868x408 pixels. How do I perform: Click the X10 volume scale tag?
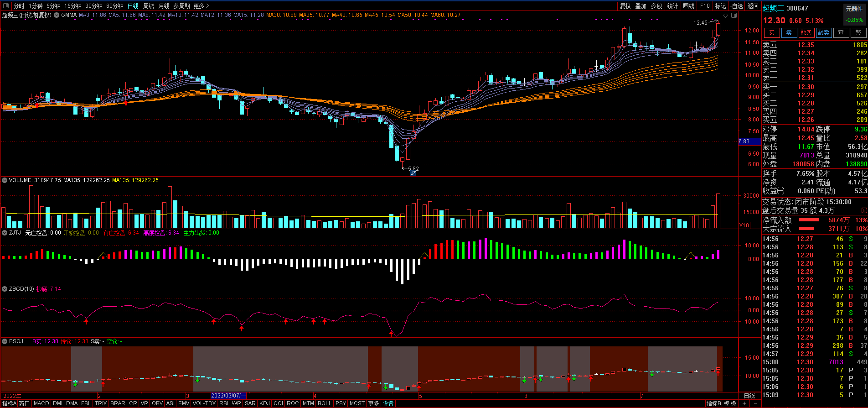(744, 225)
